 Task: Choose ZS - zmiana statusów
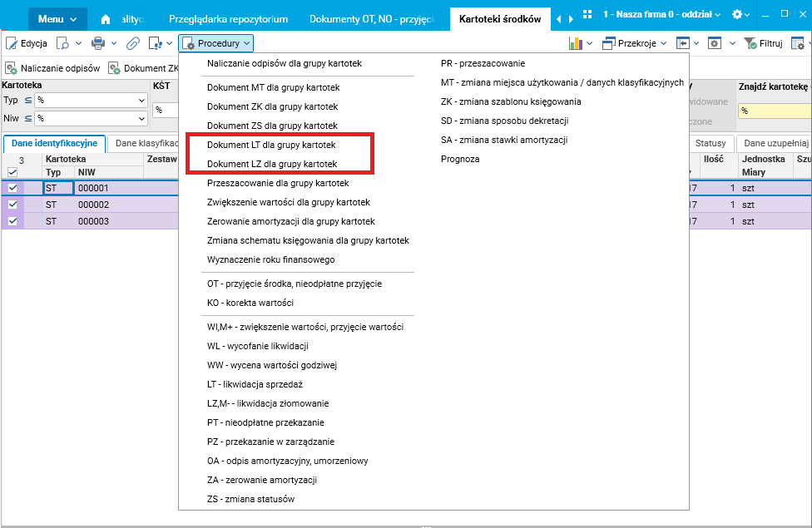pyautogui.click(x=250, y=500)
